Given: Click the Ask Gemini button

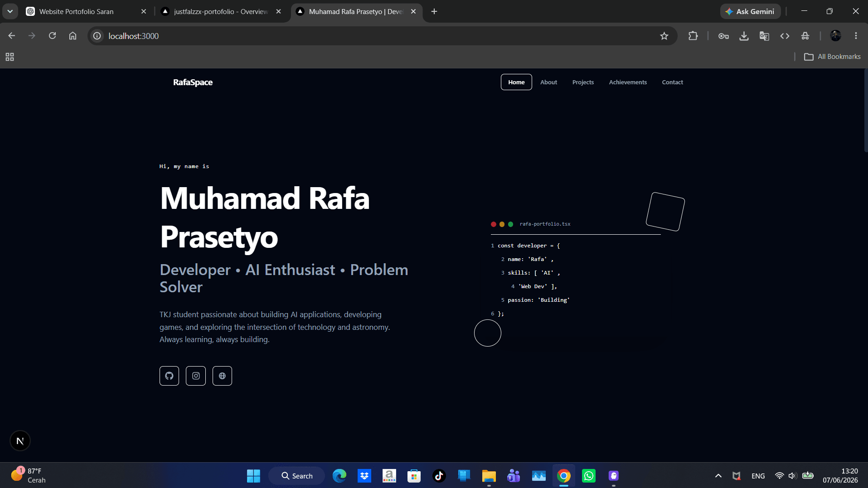Looking at the screenshot, I should pos(750,11).
